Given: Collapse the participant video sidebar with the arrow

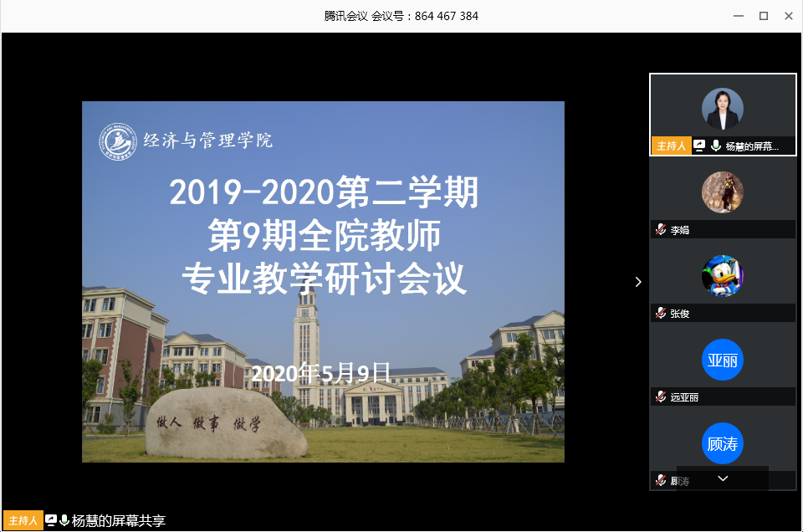Looking at the screenshot, I should tap(638, 282).
